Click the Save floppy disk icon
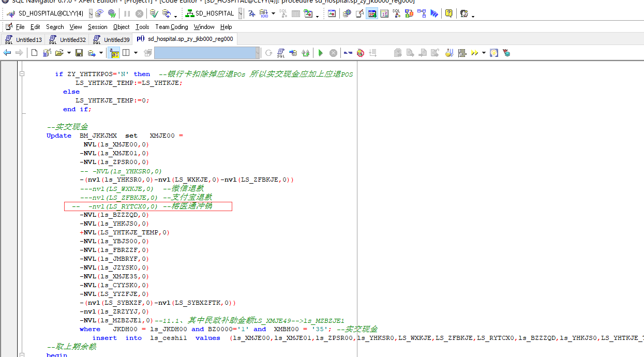This screenshot has height=357, width=644. pos(79,53)
